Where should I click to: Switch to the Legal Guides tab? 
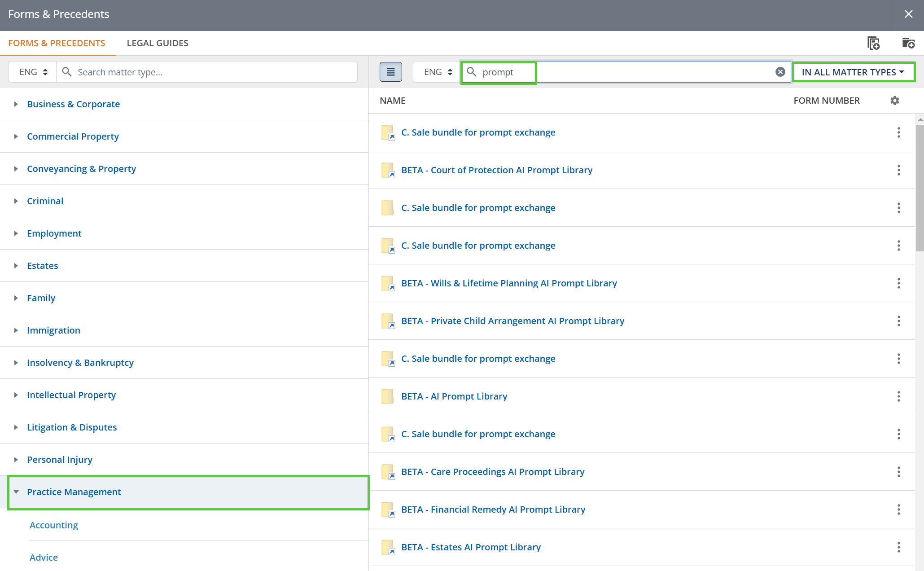click(x=158, y=43)
